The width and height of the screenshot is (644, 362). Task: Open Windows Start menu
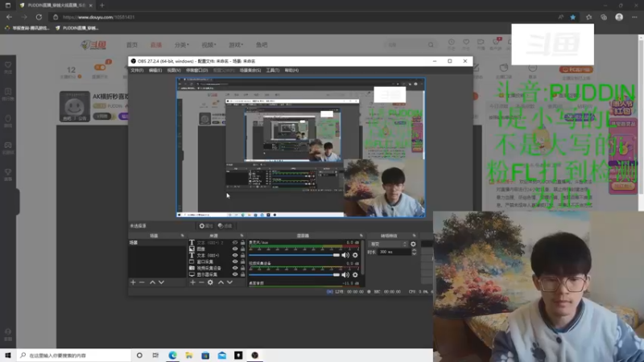[x=8, y=356]
